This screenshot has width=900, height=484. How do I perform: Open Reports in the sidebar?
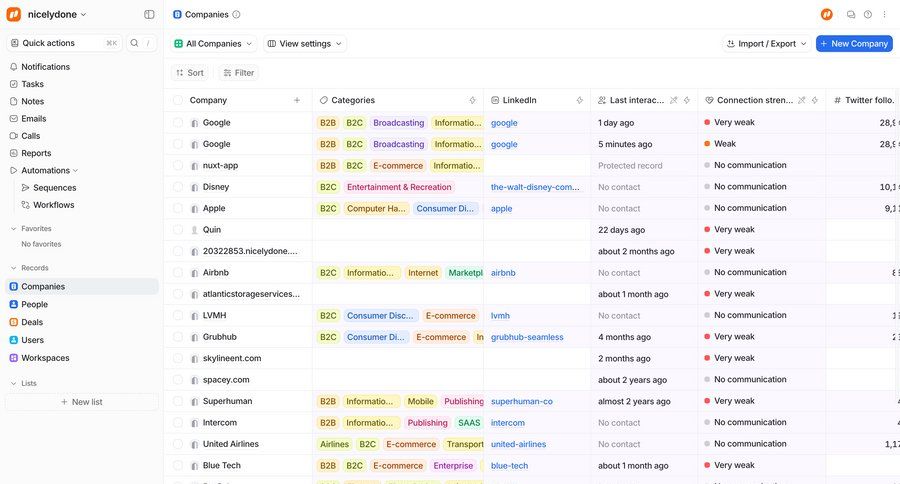[82, 153]
